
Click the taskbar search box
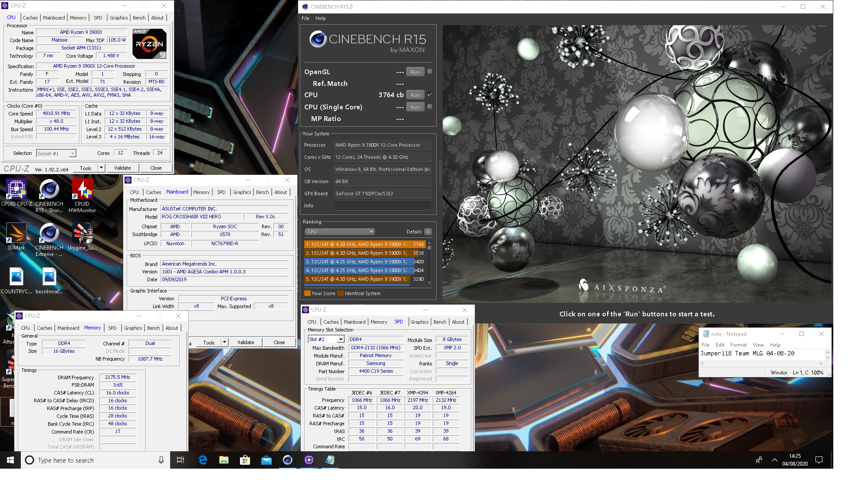point(95,460)
